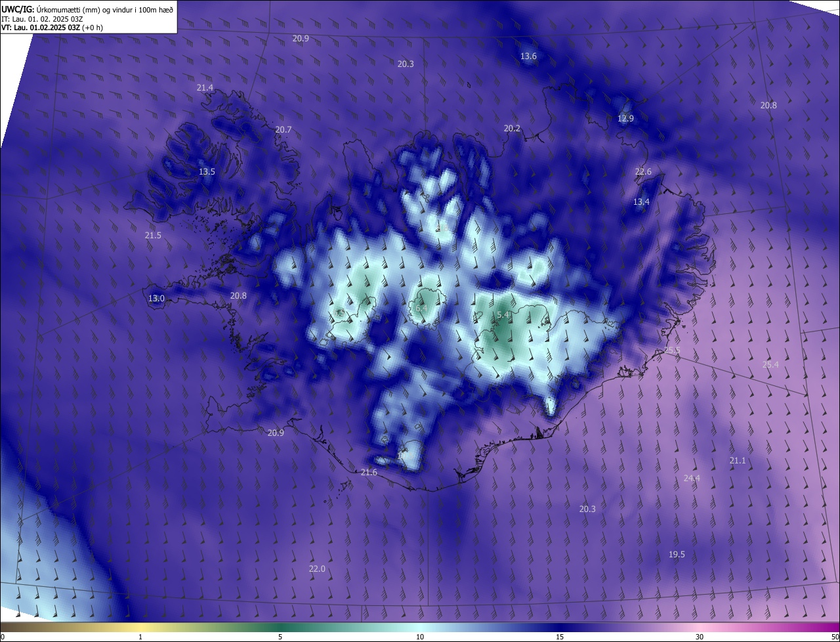
Task: Click the colorbar tick label 1
Action: (x=140, y=637)
